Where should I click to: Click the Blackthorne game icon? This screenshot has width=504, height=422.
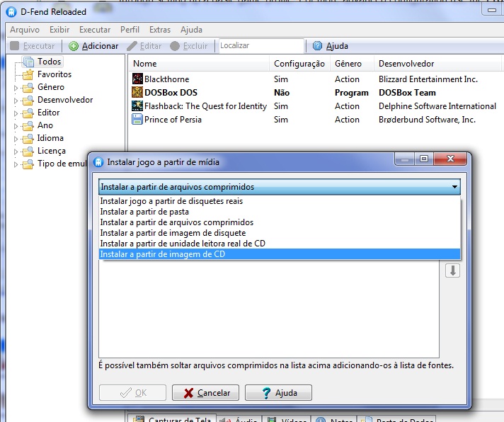(x=137, y=79)
